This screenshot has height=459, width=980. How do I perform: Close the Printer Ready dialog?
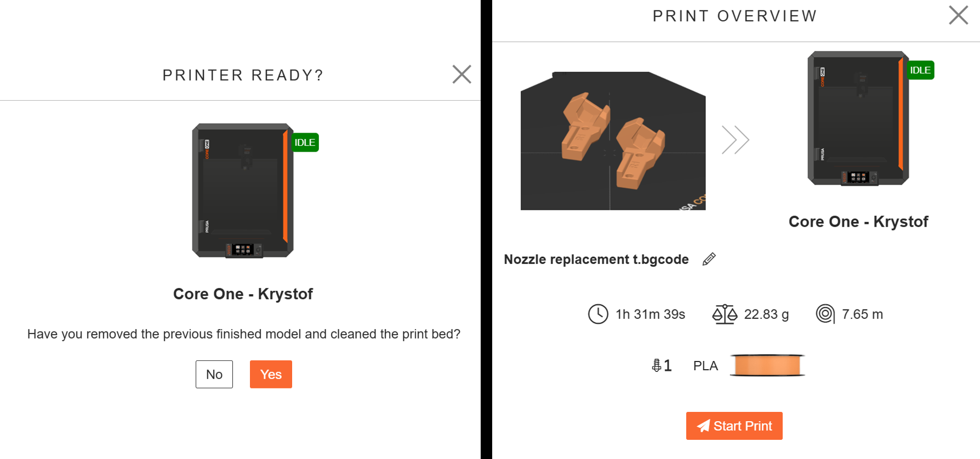click(x=461, y=74)
